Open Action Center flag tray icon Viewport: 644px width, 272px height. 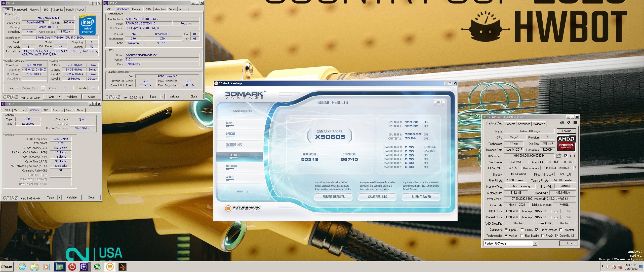614,267
